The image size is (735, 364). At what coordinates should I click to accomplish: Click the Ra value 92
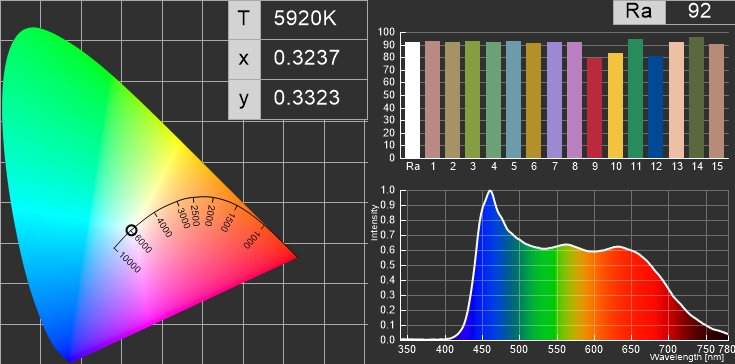(699, 12)
